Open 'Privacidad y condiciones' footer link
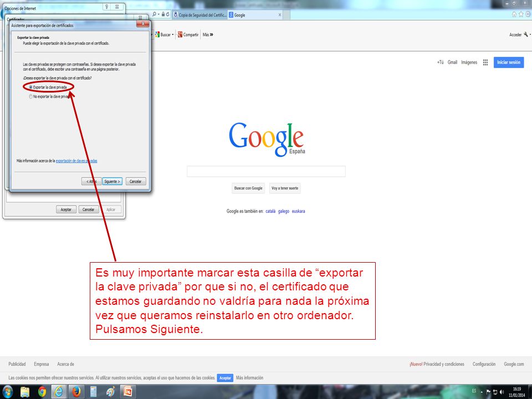The height and width of the screenshot is (399, 532). tap(444, 364)
